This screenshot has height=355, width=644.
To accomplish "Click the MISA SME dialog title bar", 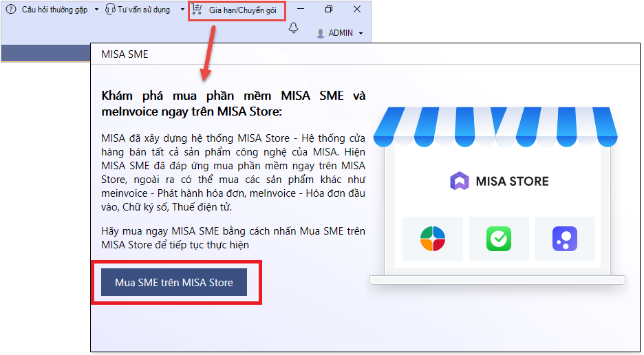I will click(x=344, y=54).
